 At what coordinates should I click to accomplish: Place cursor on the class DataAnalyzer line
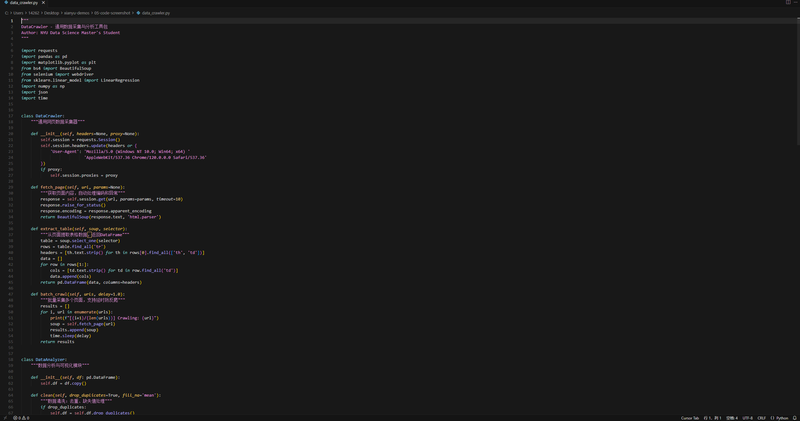[x=44, y=359]
